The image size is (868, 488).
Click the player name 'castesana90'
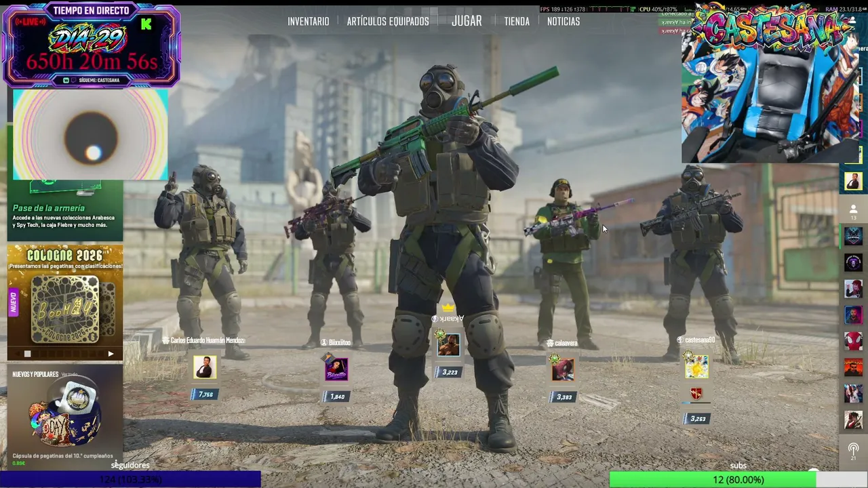tap(700, 340)
